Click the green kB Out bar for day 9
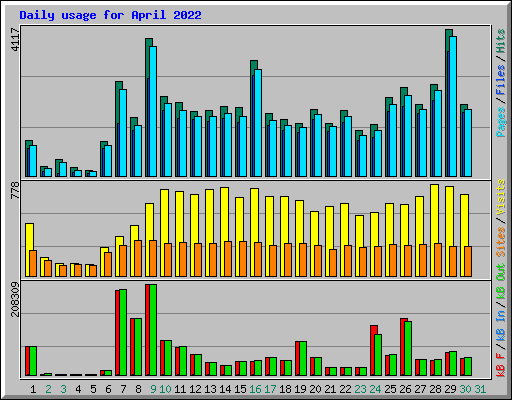Screen dimensions: 512x400 pyautogui.click(x=153, y=330)
